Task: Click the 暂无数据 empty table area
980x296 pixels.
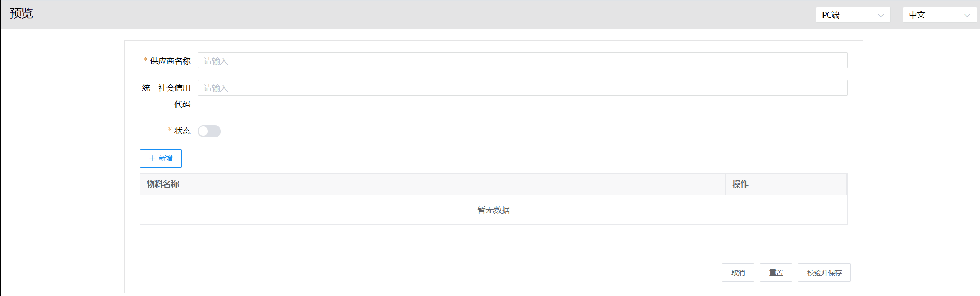Action: 493,210
